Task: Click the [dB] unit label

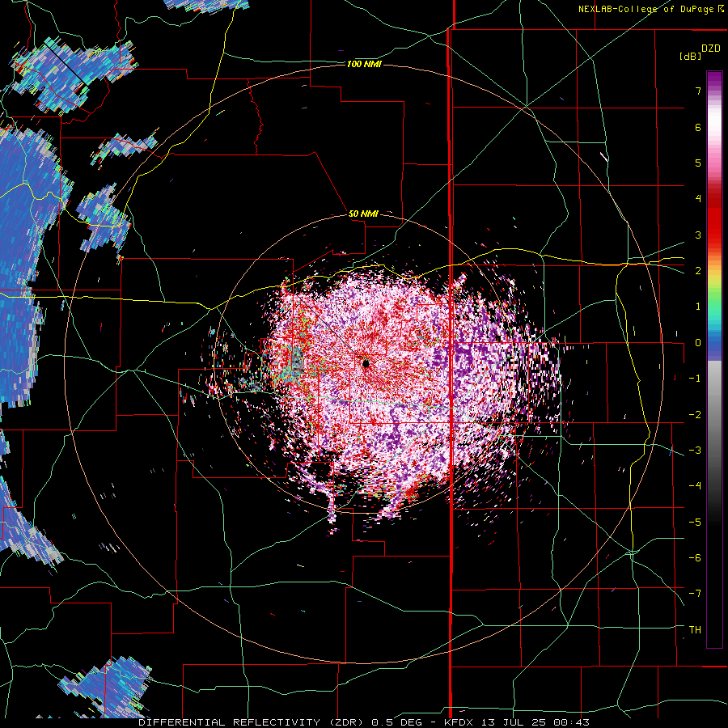Action: tap(691, 56)
